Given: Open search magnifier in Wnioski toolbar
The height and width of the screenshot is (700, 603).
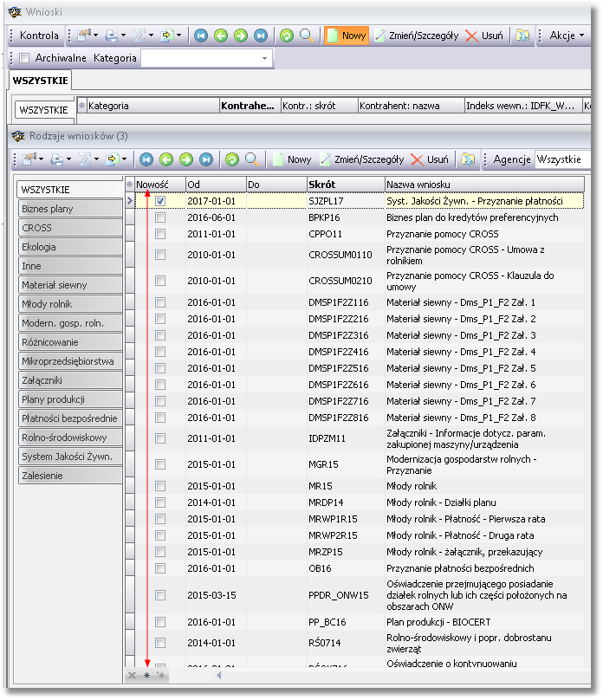Looking at the screenshot, I should (x=307, y=36).
